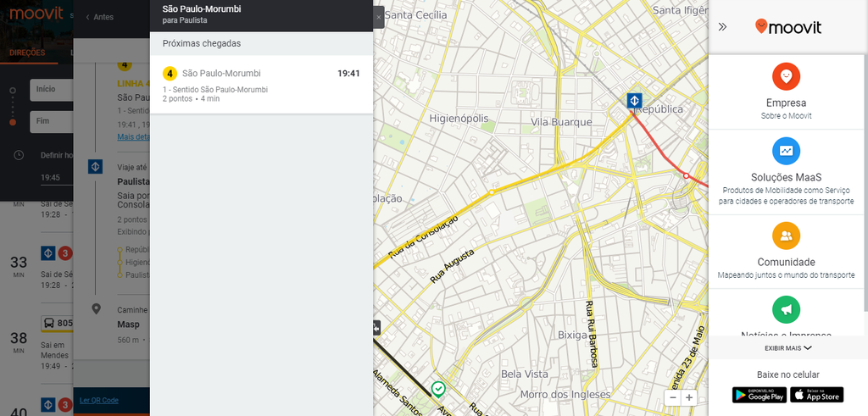Click the Higienópolis label on the map

pos(459,119)
